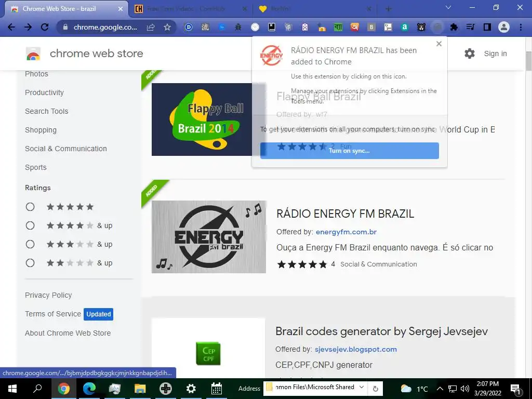532x399 pixels.
Task: Show hidden system tray icons
Action: 440,389
